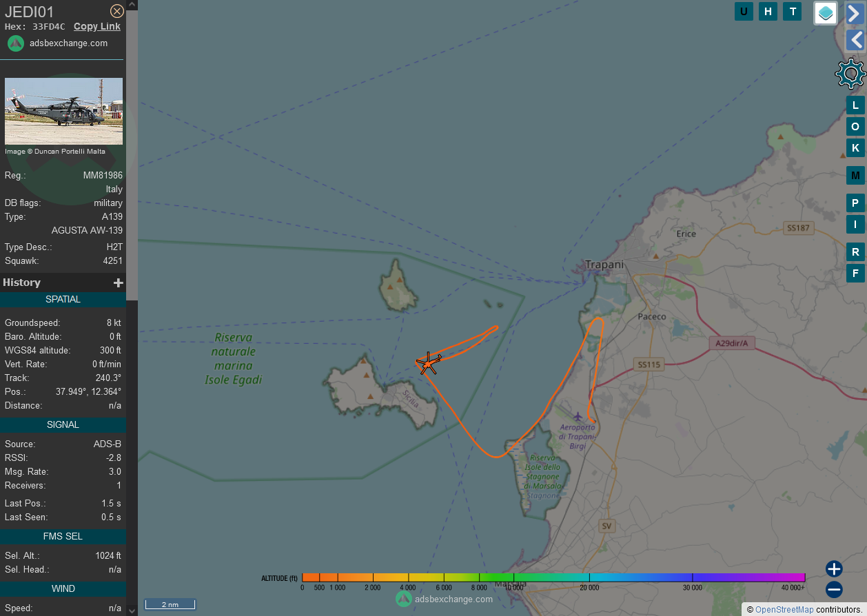Open the settings gear icon
The image size is (867, 616).
click(x=850, y=74)
